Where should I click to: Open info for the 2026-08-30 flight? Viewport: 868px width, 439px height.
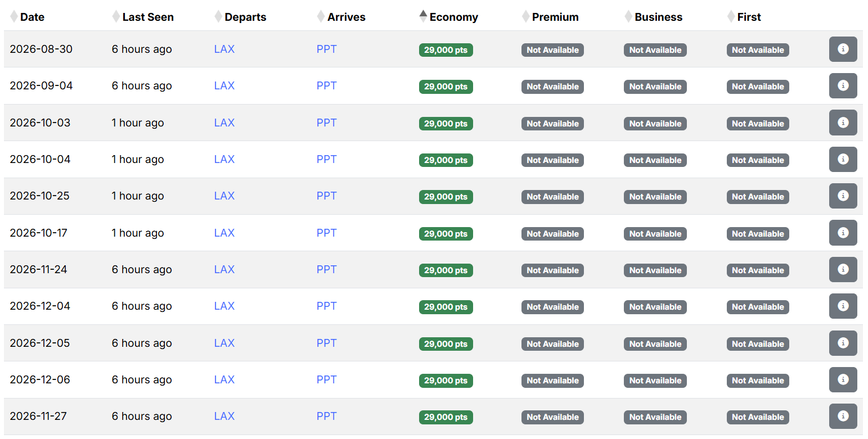coord(843,49)
